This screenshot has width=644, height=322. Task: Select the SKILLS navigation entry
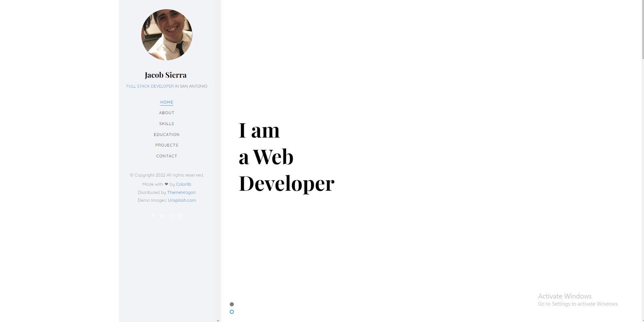click(x=166, y=123)
